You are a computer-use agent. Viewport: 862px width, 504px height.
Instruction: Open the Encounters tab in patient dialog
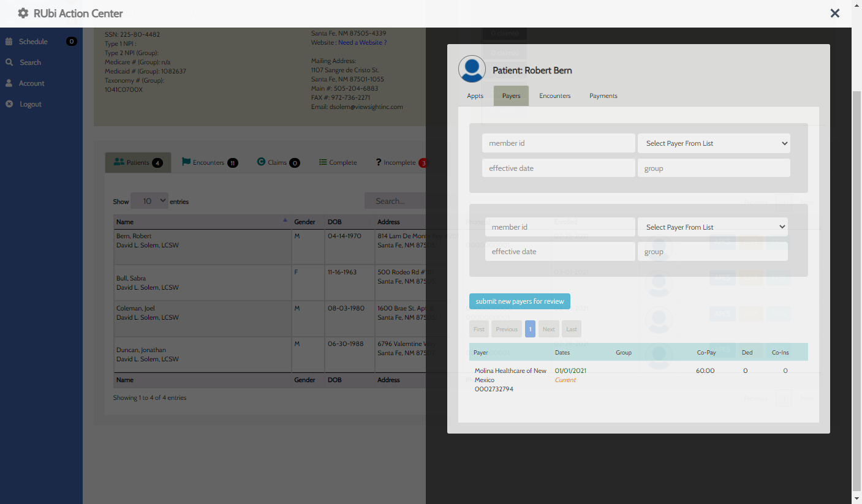(x=554, y=96)
